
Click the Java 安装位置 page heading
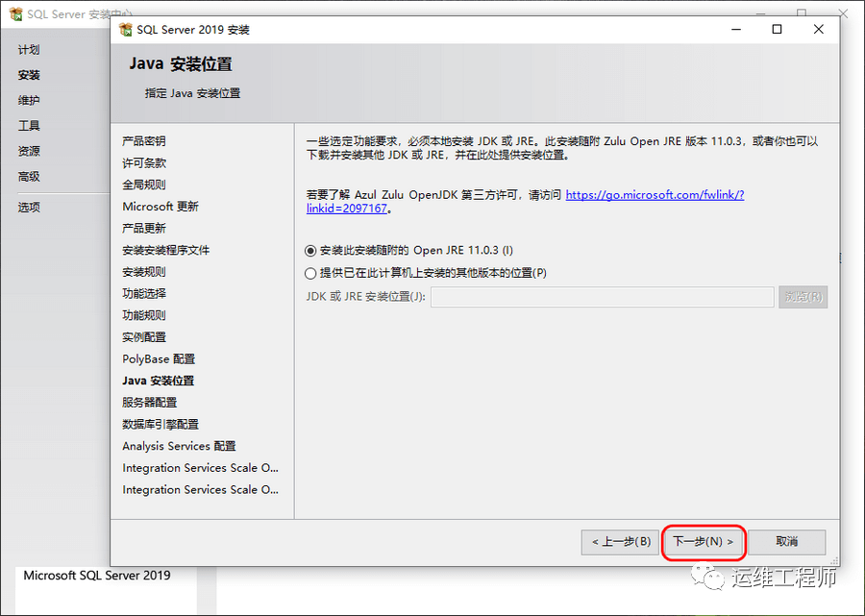click(181, 64)
